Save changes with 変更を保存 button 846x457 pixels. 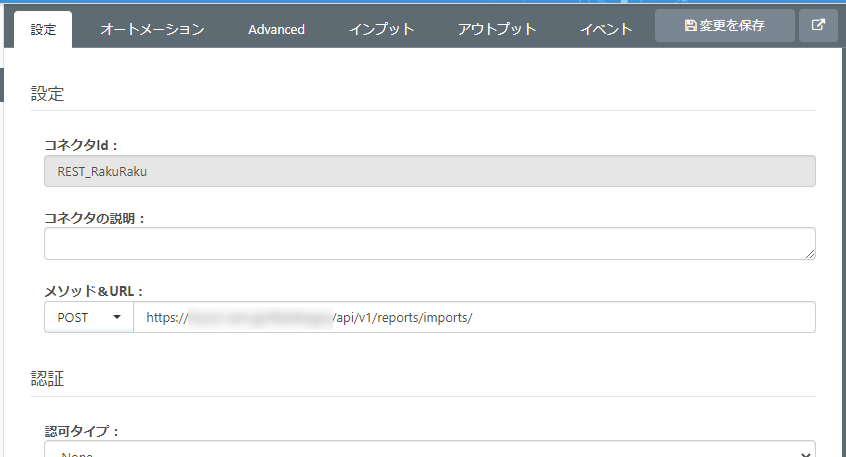point(725,25)
